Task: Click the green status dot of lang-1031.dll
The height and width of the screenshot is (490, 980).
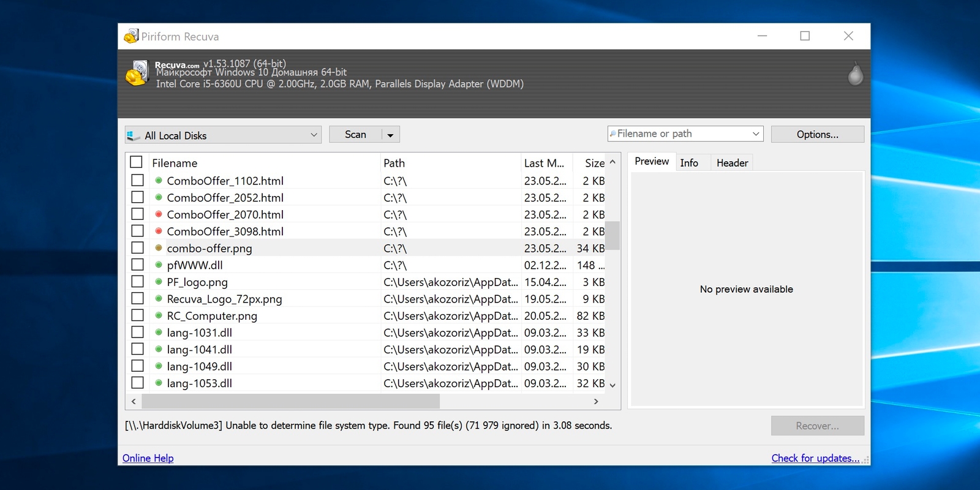Action: pyautogui.click(x=159, y=333)
